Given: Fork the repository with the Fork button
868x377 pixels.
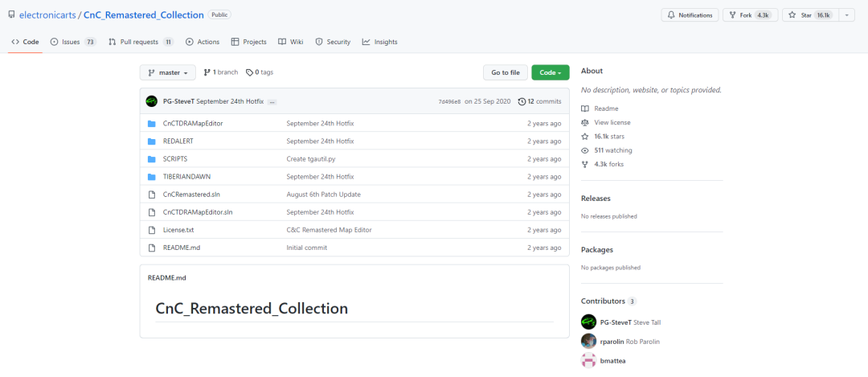Looking at the screenshot, I should (x=750, y=15).
